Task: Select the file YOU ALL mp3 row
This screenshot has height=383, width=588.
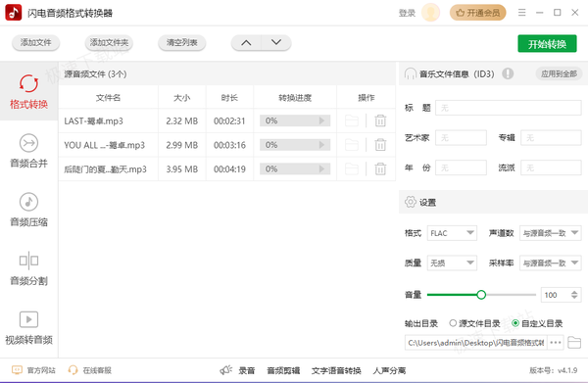Action: [x=104, y=145]
